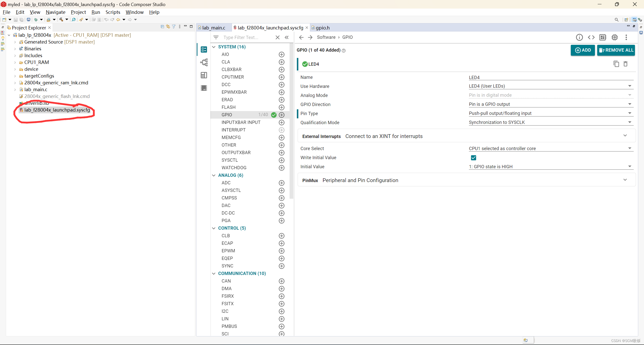Duplicate LED4 using the copy icon

tap(616, 64)
